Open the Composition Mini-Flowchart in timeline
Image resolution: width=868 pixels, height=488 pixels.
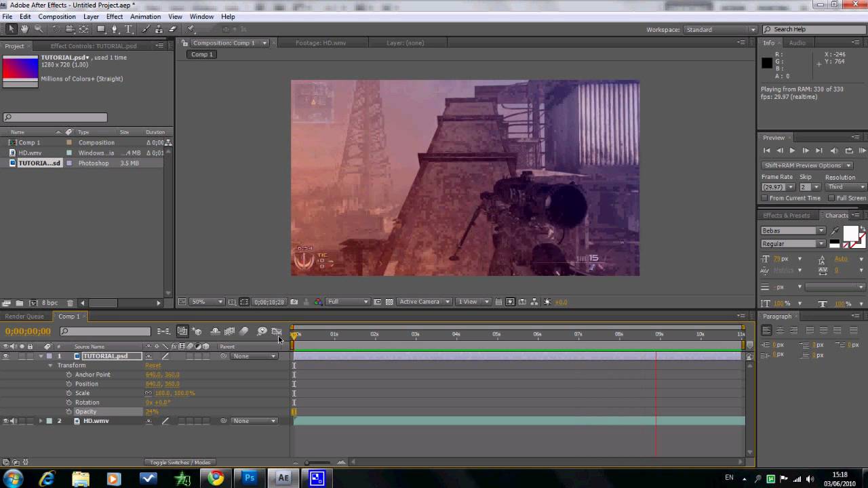164,331
